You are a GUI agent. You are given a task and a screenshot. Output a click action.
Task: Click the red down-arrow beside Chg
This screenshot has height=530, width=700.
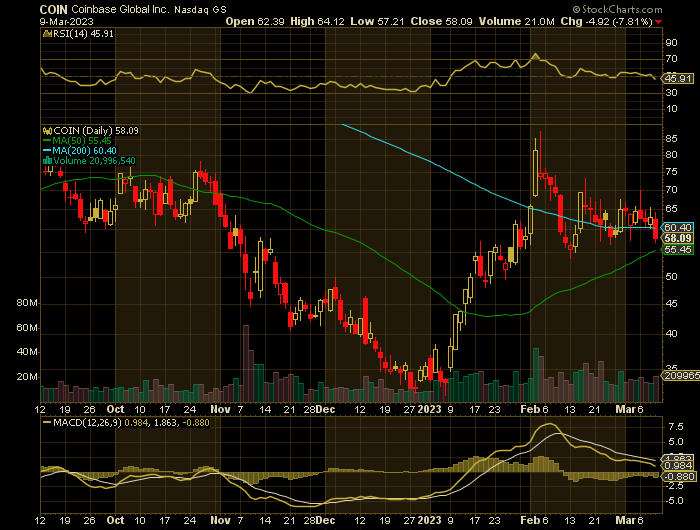[x=659, y=22]
